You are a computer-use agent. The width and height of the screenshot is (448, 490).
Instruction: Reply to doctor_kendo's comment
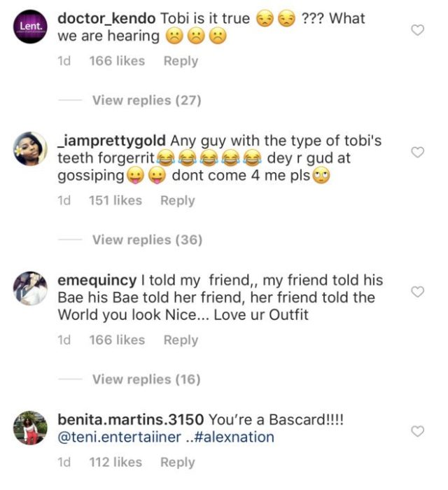[181, 61]
